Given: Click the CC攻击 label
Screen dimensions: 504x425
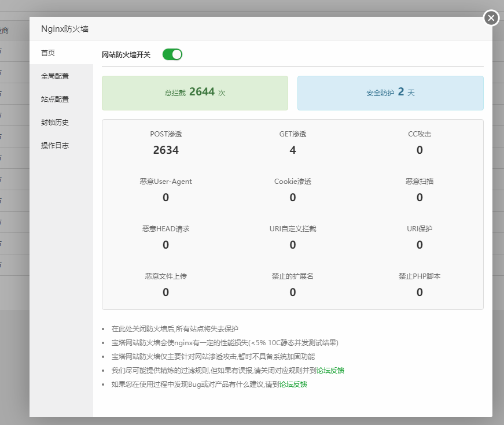Looking at the screenshot, I should click(420, 134).
